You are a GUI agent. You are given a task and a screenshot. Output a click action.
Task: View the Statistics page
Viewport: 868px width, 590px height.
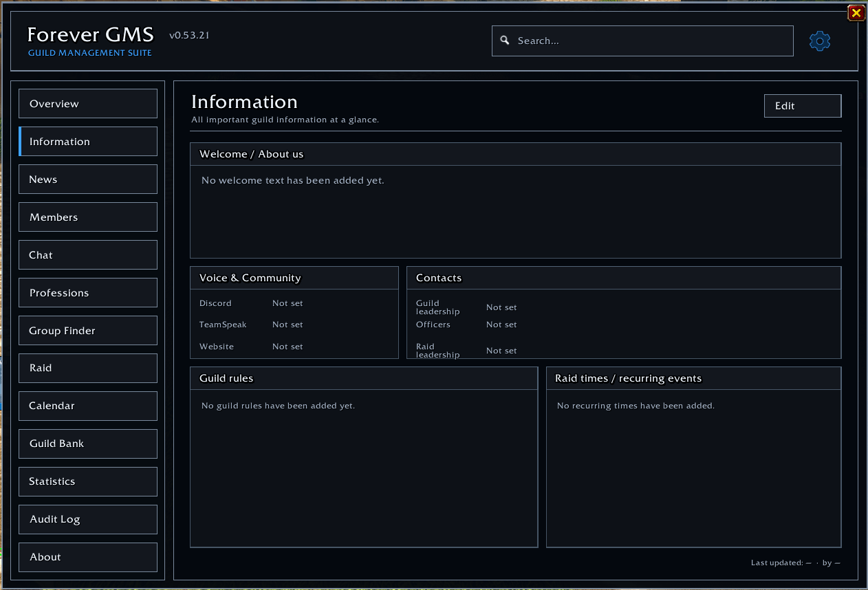tap(88, 481)
